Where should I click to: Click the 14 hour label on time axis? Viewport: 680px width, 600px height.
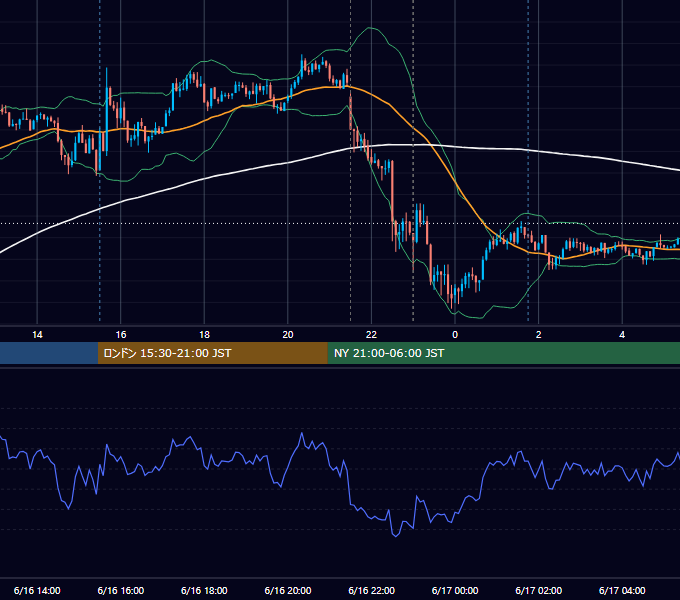[37, 335]
